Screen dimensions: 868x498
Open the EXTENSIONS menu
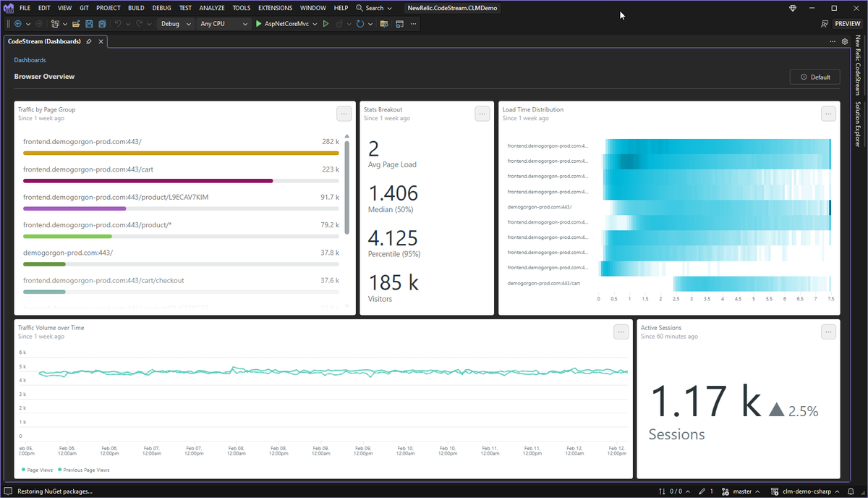tap(275, 8)
